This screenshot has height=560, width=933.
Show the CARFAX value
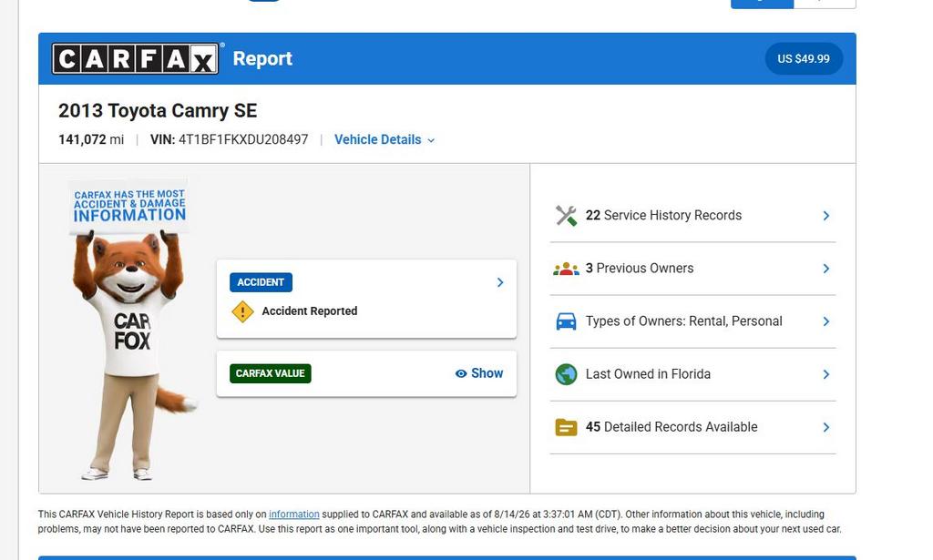pyautogui.click(x=479, y=373)
